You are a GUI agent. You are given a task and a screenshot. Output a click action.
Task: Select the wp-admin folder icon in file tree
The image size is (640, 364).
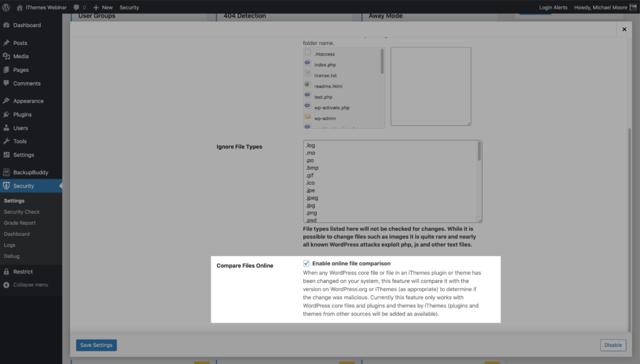click(307, 117)
